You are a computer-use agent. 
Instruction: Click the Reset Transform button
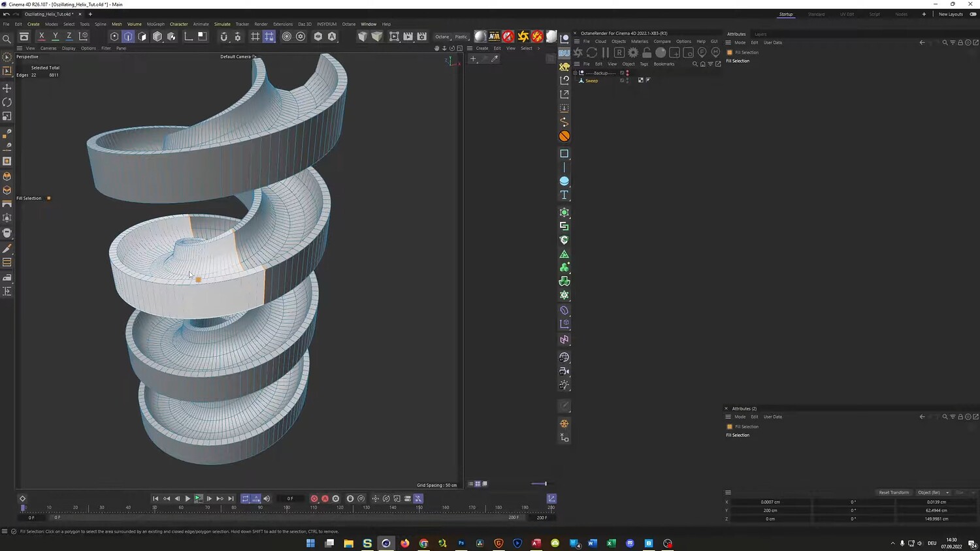coord(894,493)
